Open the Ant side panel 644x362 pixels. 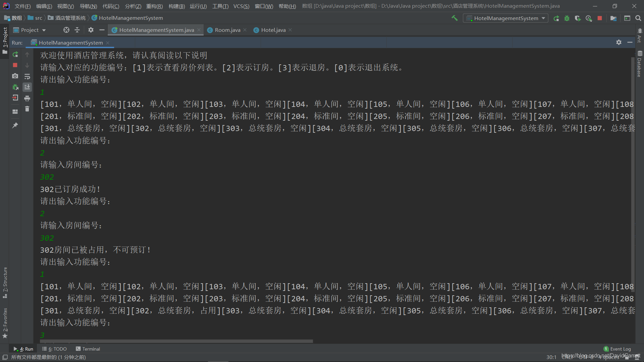[x=640, y=36]
